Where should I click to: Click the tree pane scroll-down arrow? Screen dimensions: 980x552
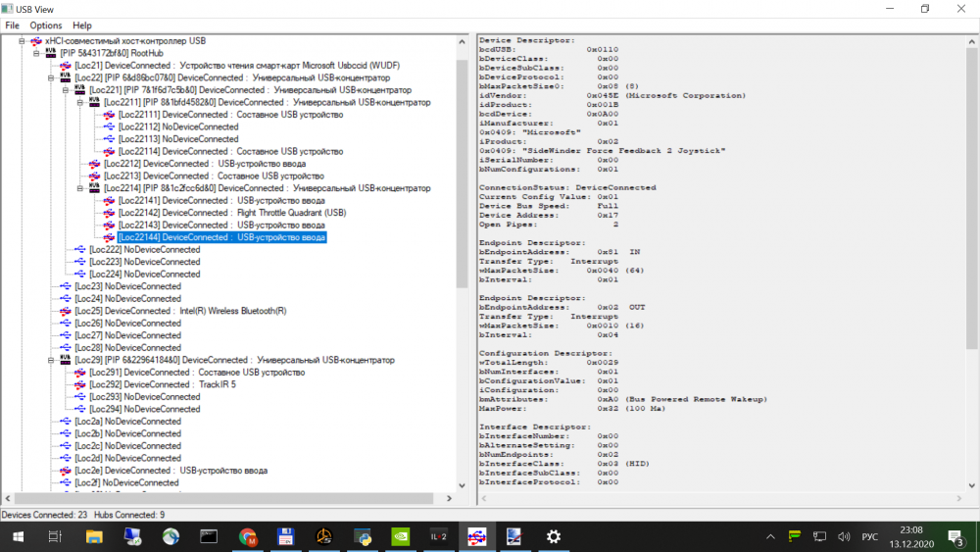pos(462,485)
